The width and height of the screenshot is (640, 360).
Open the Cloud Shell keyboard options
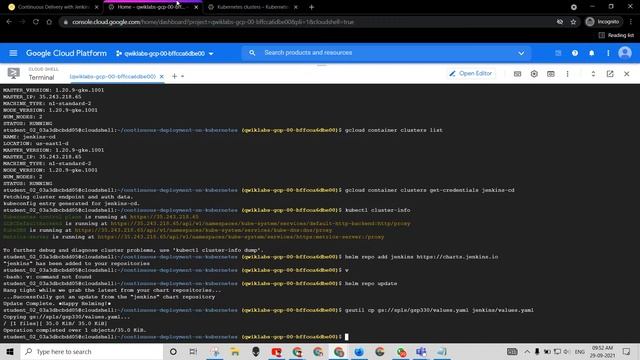point(517,74)
